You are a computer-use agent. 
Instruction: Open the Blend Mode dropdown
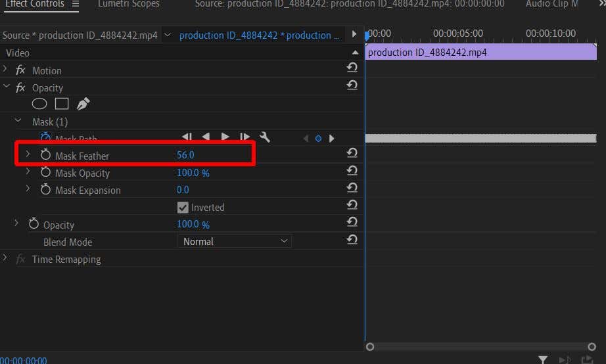234,241
